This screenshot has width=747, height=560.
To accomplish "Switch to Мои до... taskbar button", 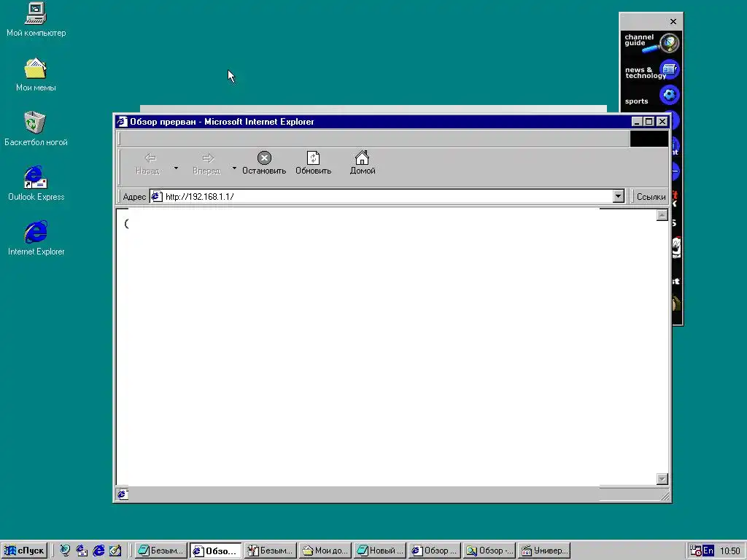I will click(325, 551).
